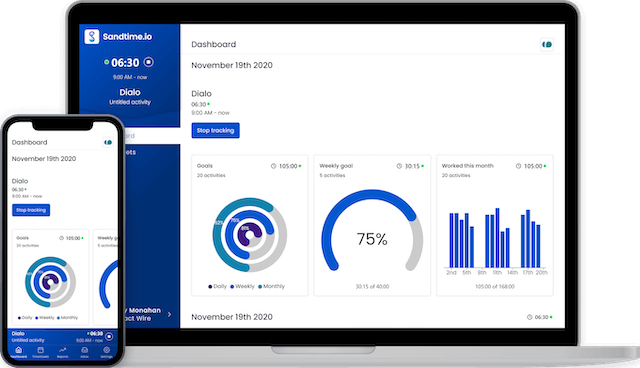
Task: Click the top-right toggle icon on laptop dashboard
Action: pos(547,44)
